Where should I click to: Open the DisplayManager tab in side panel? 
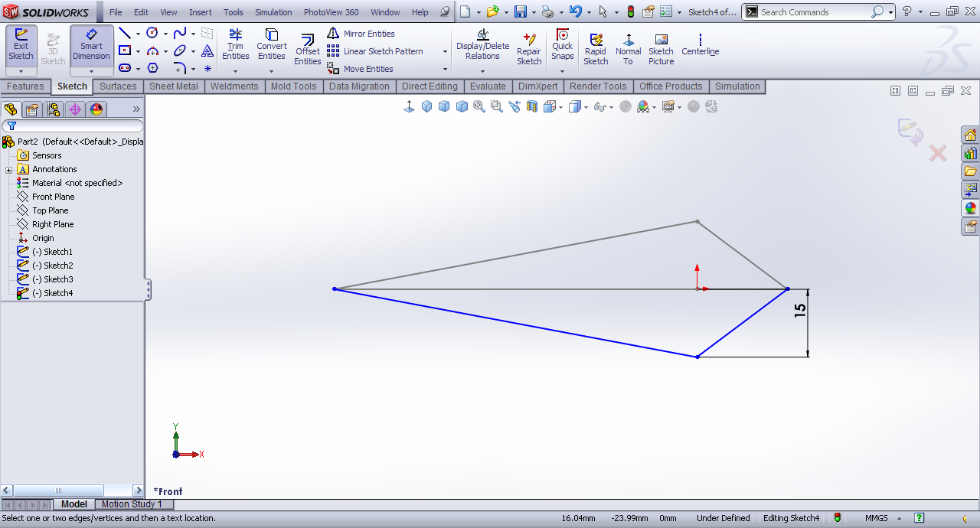(x=96, y=109)
